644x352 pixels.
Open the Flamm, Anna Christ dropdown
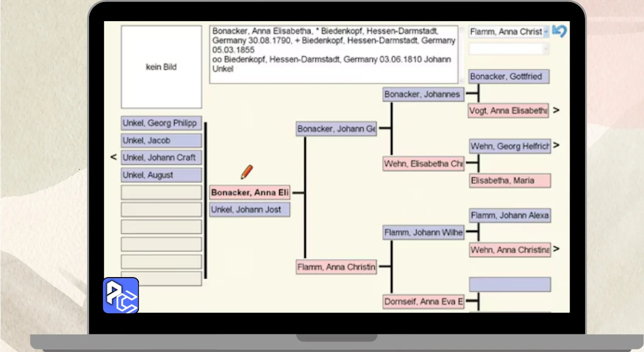pyautogui.click(x=509, y=32)
